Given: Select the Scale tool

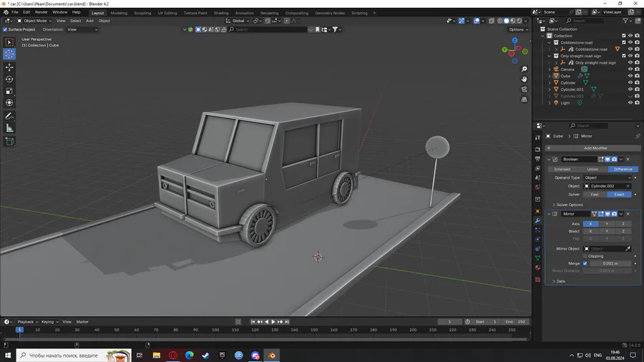Looking at the screenshot, I should [x=9, y=91].
